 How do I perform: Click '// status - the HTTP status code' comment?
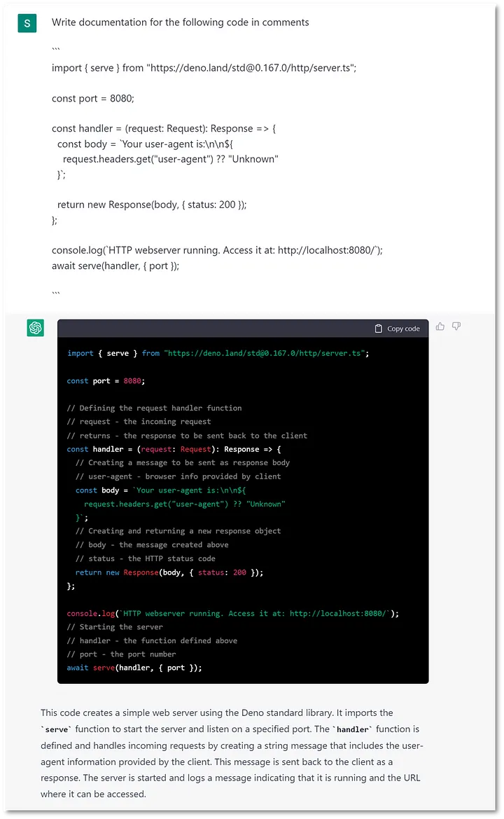146,558
